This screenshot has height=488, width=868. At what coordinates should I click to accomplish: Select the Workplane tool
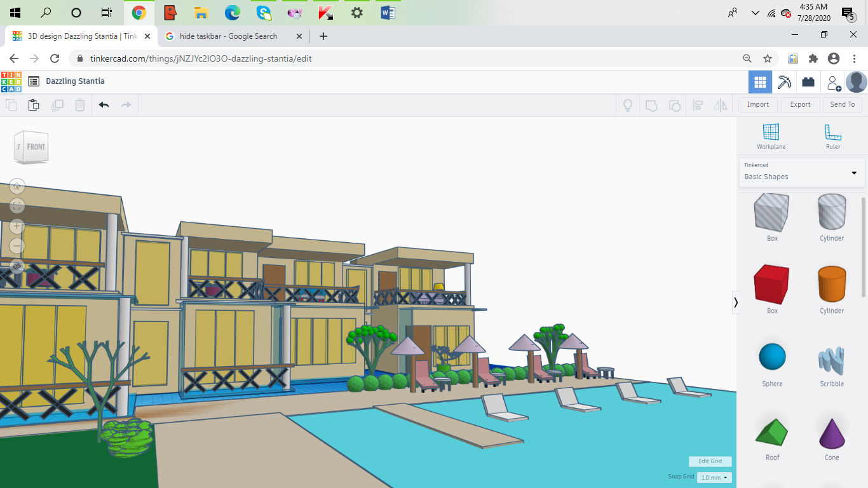pyautogui.click(x=771, y=137)
